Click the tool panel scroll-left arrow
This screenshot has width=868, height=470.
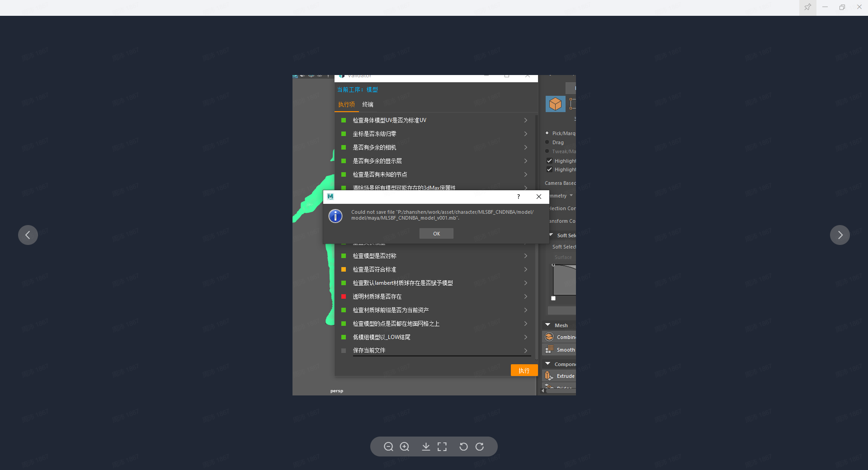click(543, 391)
